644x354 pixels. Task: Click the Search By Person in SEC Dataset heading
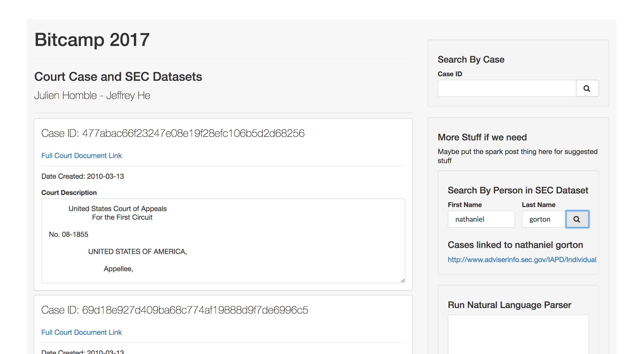pyautogui.click(x=518, y=190)
